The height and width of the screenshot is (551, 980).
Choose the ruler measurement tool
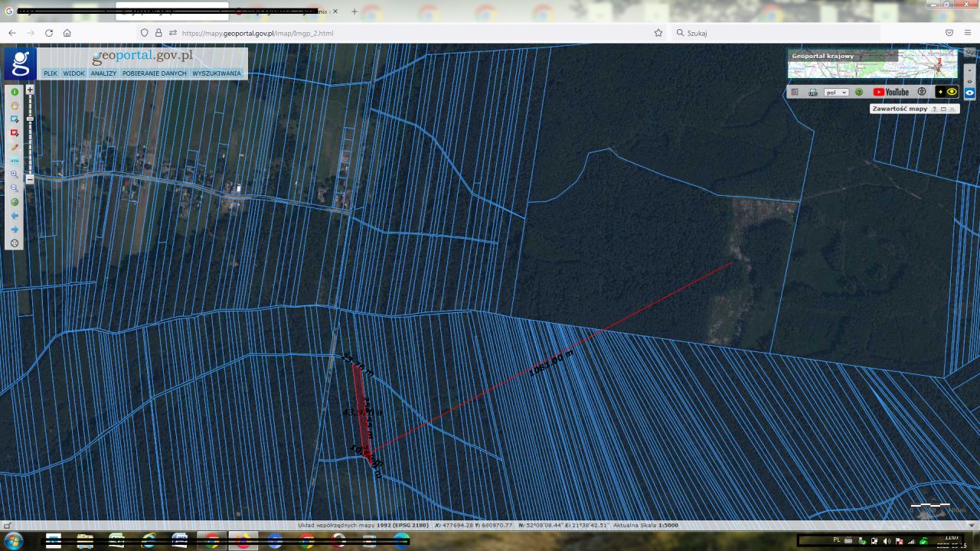click(15, 147)
